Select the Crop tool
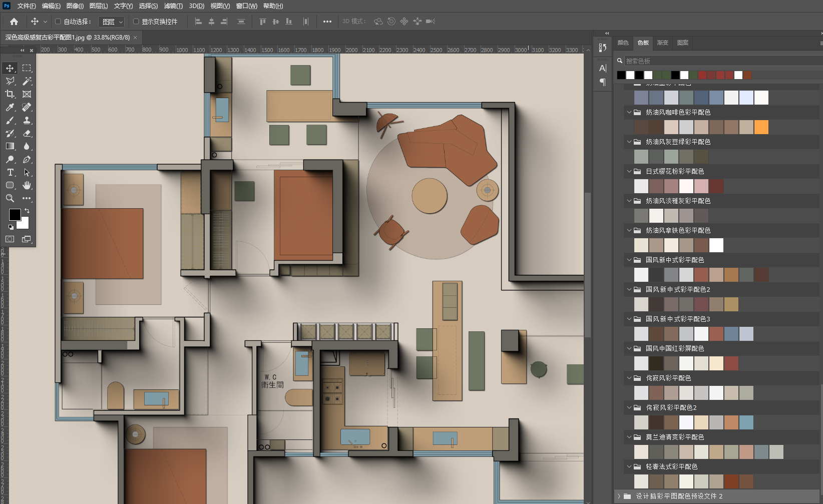823x504 pixels. (x=10, y=94)
